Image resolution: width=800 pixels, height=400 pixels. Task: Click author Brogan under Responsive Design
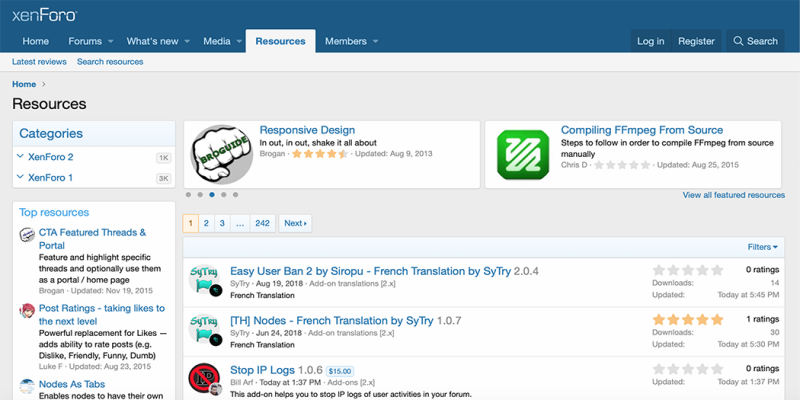(272, 154)
